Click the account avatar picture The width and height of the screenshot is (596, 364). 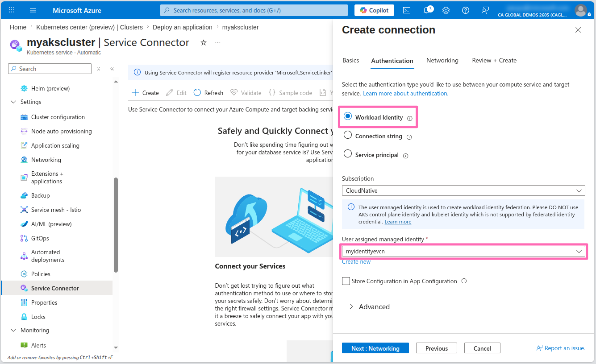(x=581, y=10)
